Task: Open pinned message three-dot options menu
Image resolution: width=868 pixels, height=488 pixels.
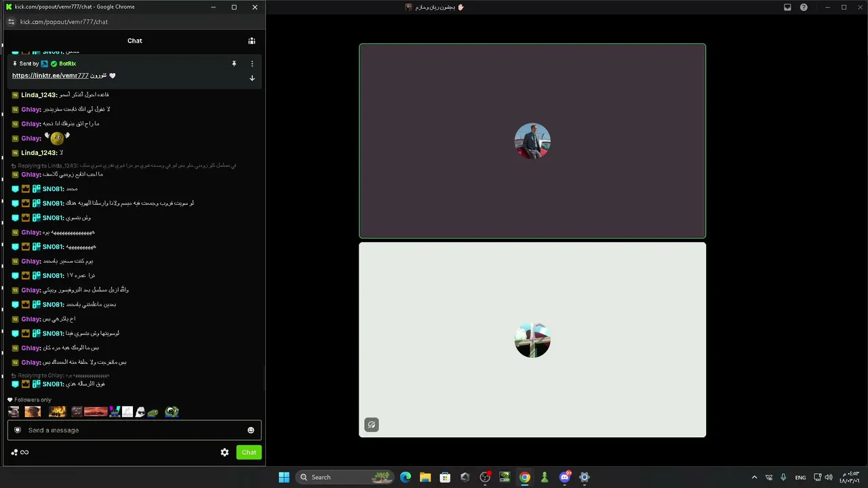Action: [252, 64]
